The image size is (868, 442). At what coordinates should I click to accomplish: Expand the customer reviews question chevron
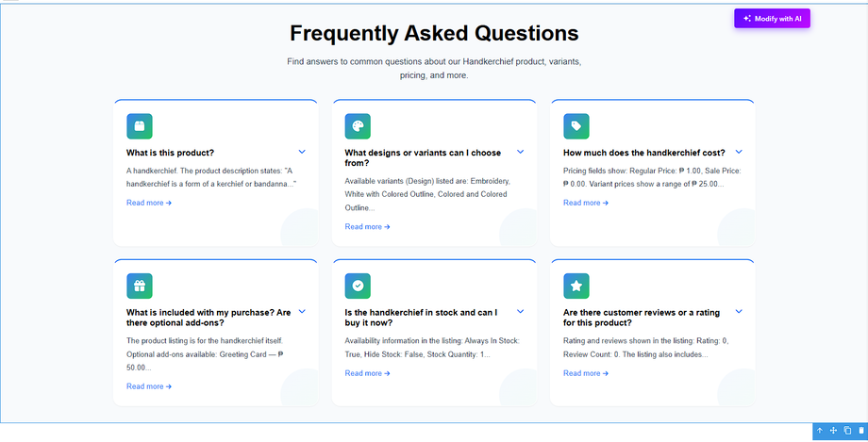739,311
